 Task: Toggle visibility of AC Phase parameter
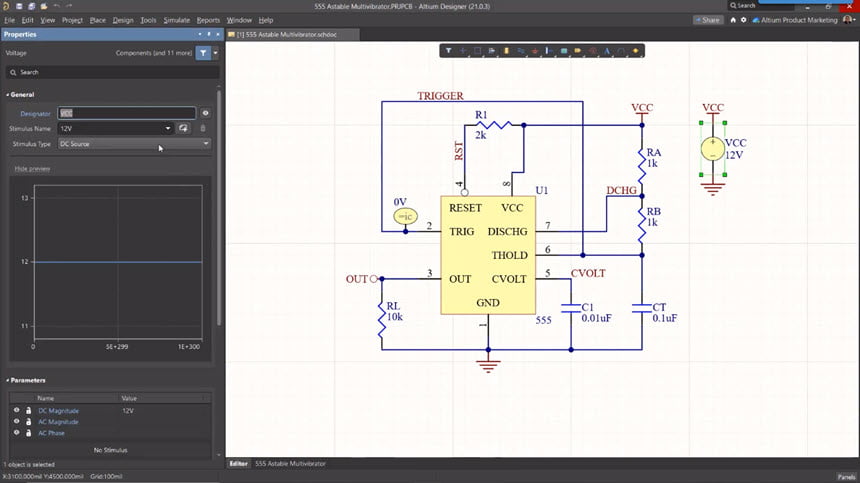[x=16, y=433]
